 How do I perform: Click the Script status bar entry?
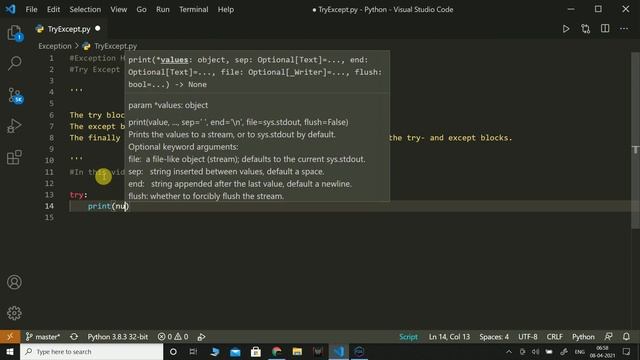[x=408, y=337]
